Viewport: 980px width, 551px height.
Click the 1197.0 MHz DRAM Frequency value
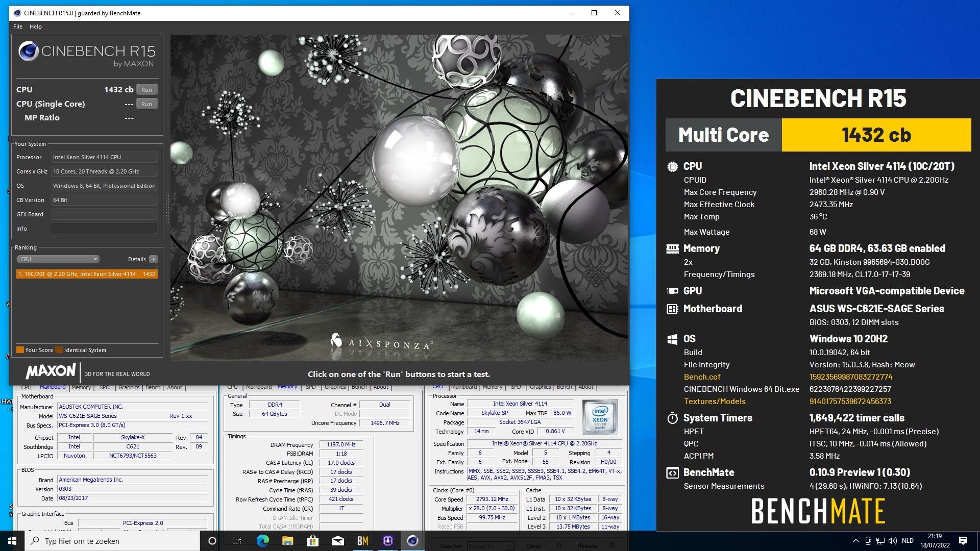[x=341, y=445]
